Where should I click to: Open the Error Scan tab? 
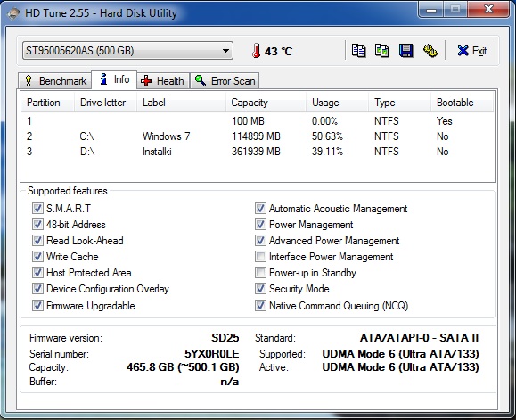click(225, 80)
